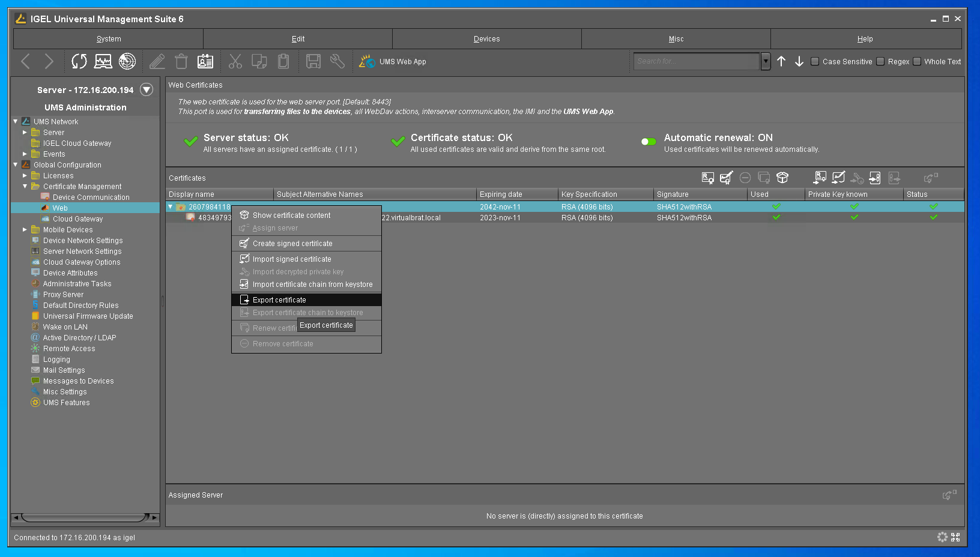Open the search field dropdown arrow
This screenshot has width=980, height=557.
(x=765, y=61)
